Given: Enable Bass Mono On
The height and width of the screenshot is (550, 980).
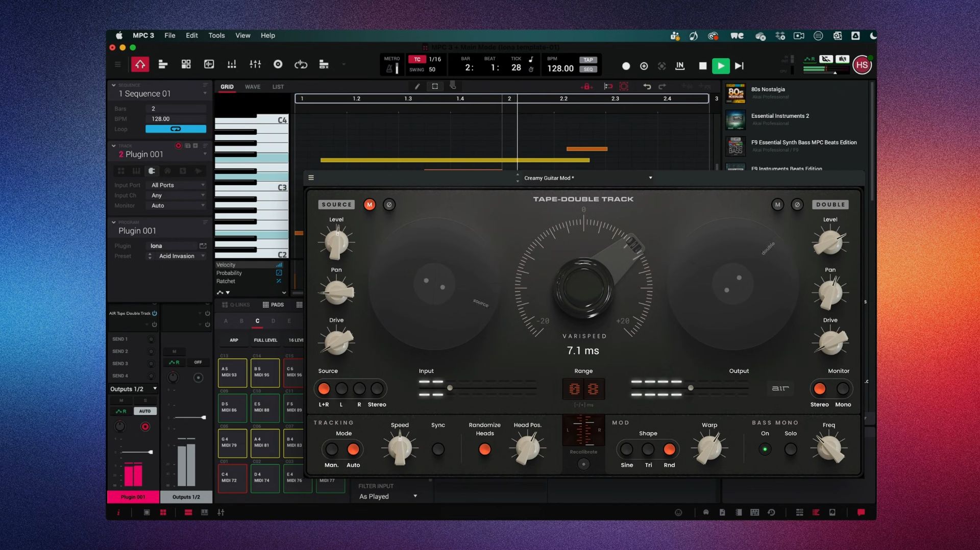Looking at the screenshot, I should 765,449.
